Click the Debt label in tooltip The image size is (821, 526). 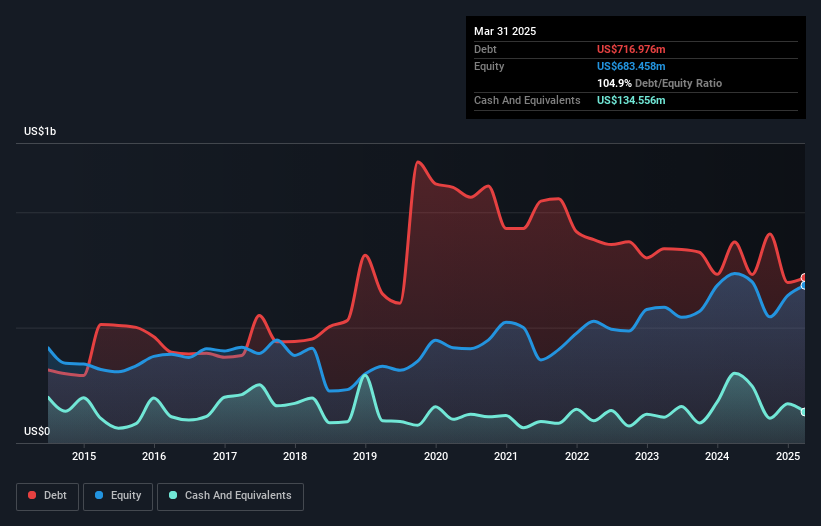[x=485, y=49]
